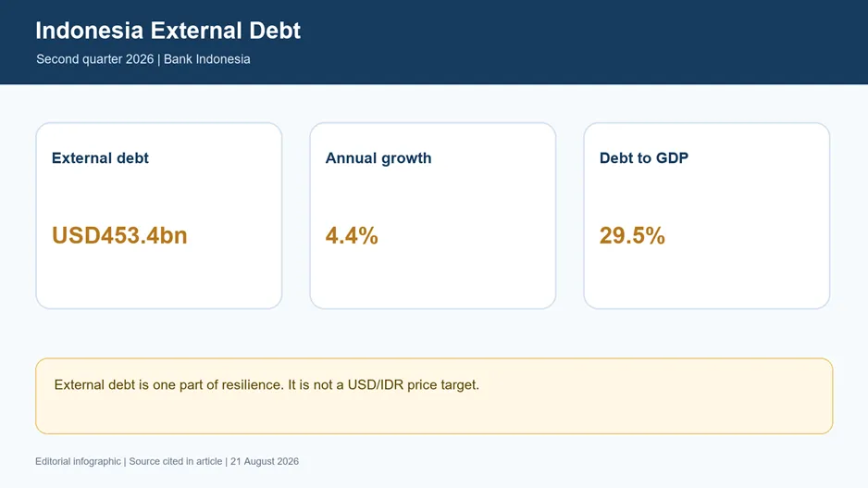Viewport: 868px width, 488px height.
Task: Select the 29.5% ratio value
Action: 632,235
